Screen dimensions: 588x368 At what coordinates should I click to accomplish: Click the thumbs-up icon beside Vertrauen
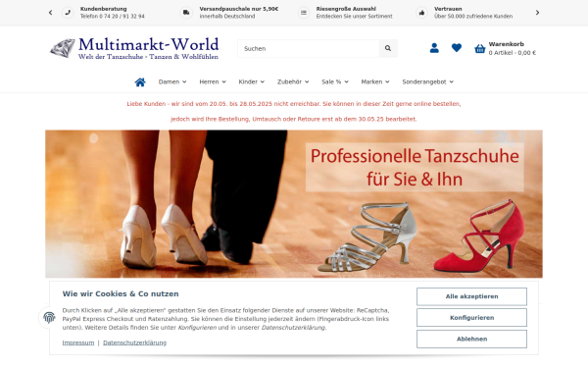421,13
